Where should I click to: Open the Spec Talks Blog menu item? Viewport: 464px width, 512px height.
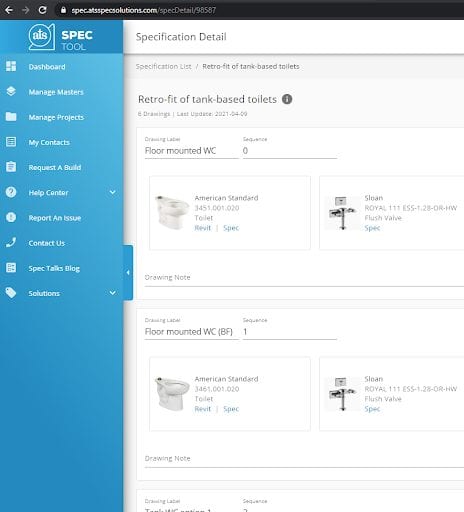[x=54, y=268]
